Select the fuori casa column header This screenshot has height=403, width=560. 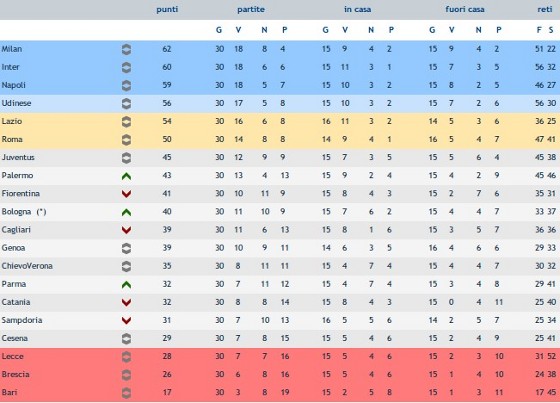pyautogui.click(x=465, y=9)
